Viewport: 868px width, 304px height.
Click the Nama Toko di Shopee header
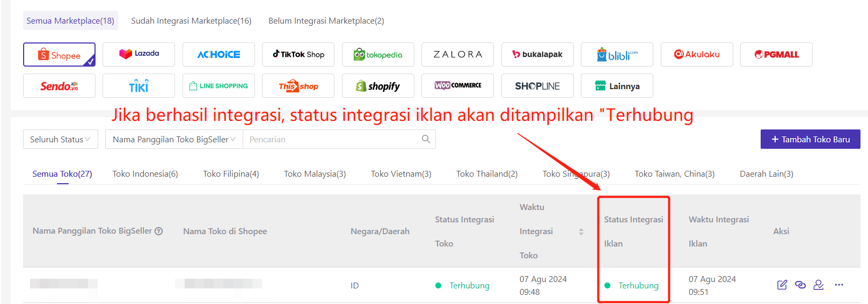225,231
